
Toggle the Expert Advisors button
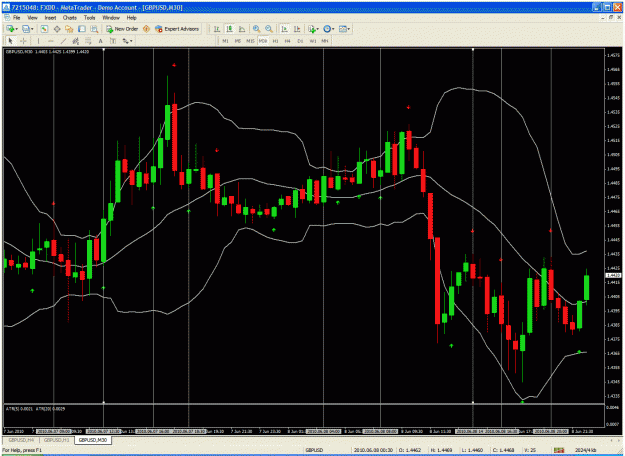177,29
